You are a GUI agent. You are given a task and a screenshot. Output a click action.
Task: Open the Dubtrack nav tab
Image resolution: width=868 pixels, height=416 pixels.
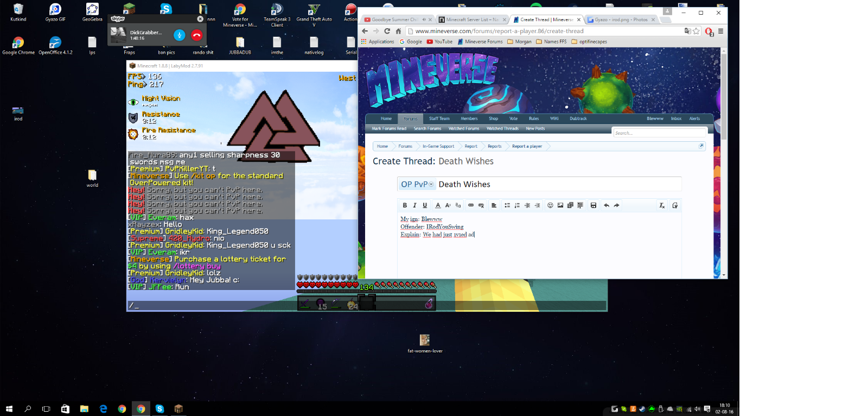coord(578,118)
